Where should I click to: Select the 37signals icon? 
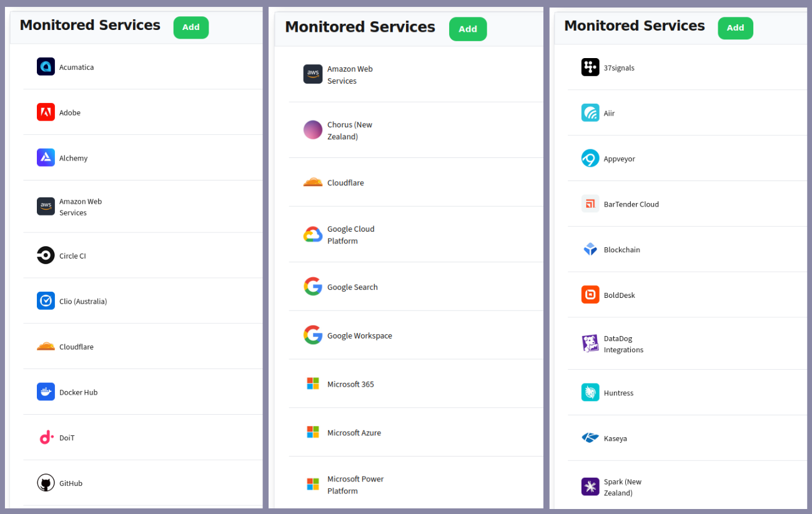pos(590,67)
